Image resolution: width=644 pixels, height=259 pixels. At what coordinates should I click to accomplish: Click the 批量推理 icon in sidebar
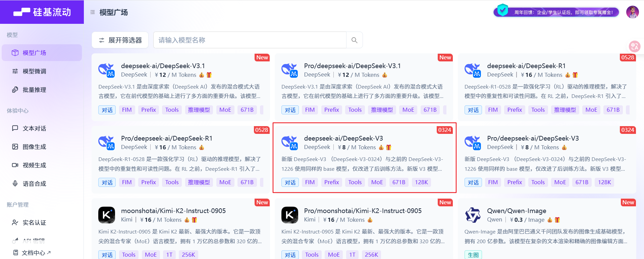coord(15,90)
